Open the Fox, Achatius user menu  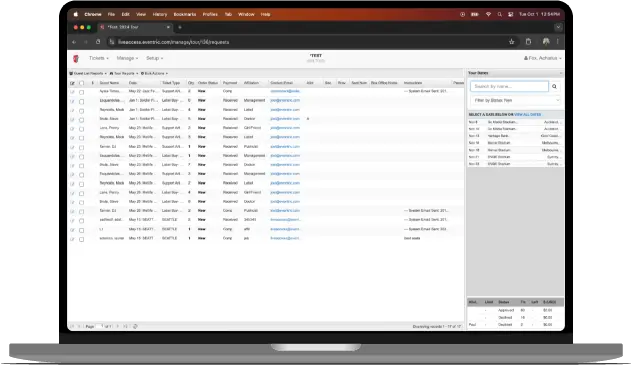pos(543,58)
